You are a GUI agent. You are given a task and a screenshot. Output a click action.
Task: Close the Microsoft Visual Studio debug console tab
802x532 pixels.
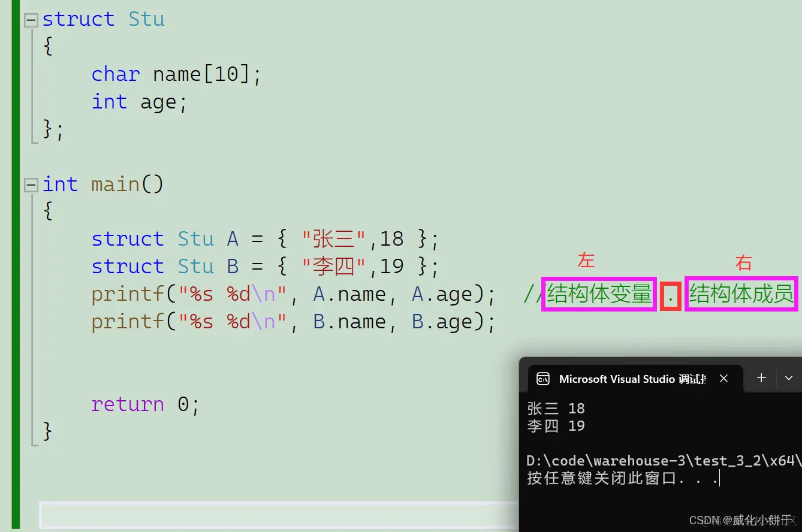pyautogui.click(x=723, y=378)
